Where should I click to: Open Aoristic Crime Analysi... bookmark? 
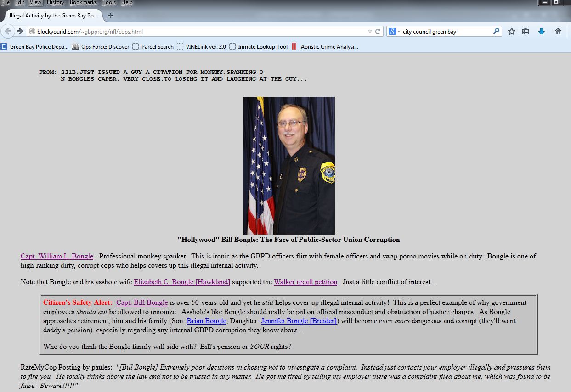[x=325, y=46]
